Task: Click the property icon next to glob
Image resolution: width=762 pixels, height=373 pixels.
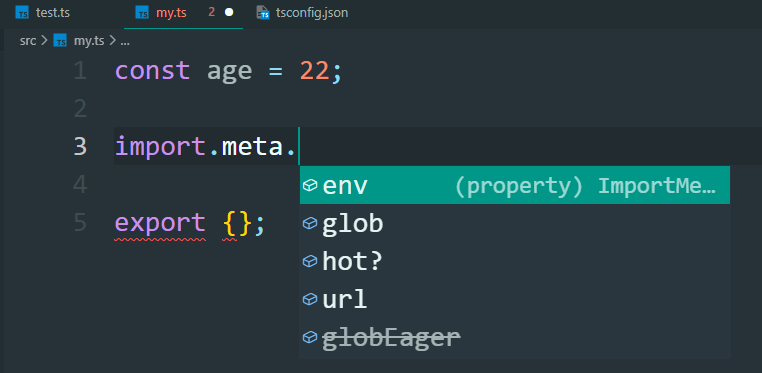Action: click(x=310, y=223)
